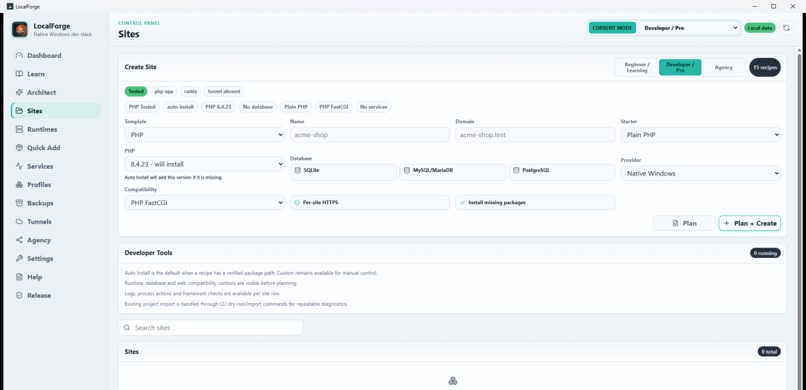Click the Tested green tag

pyautogui.click(x=136, y=91)
